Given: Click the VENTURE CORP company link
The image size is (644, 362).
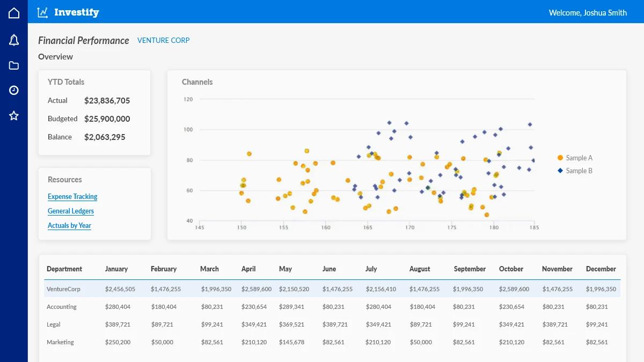Looking at the screenshot, I should pos(163,40).
